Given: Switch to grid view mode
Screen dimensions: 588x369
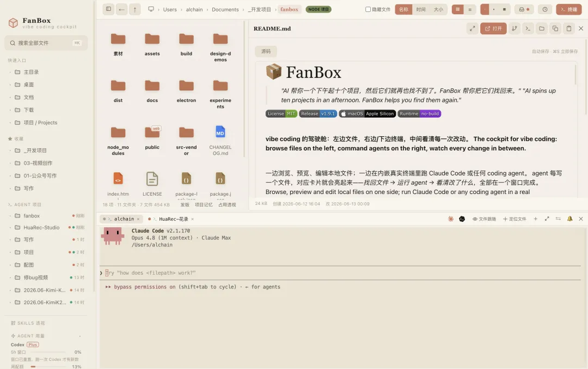Looking at the screenshot, I should coord(457,9).
